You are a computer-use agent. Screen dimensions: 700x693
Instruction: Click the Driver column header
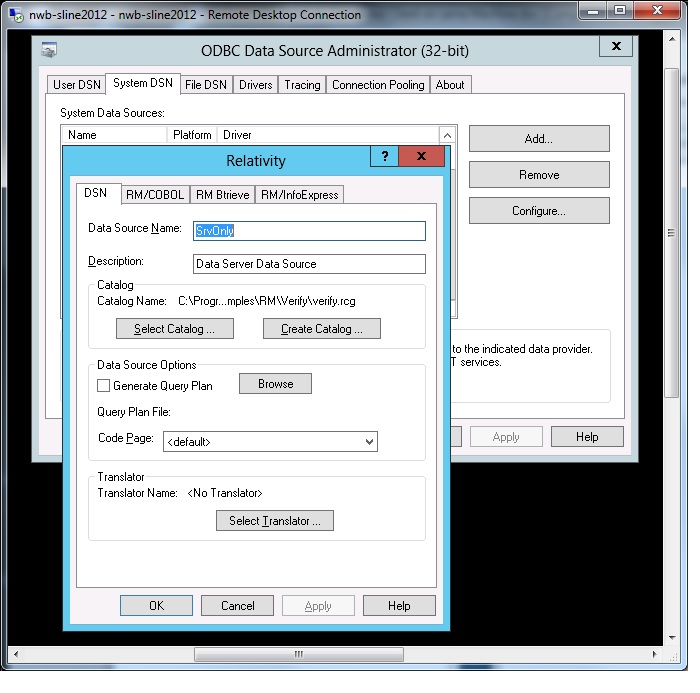click(x=328, y=135)
